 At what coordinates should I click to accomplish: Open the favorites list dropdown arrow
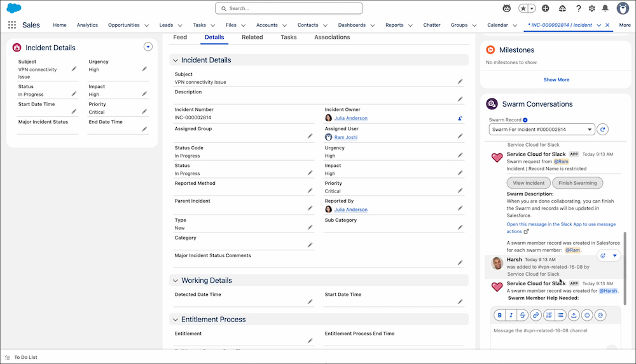coord(532,8)
